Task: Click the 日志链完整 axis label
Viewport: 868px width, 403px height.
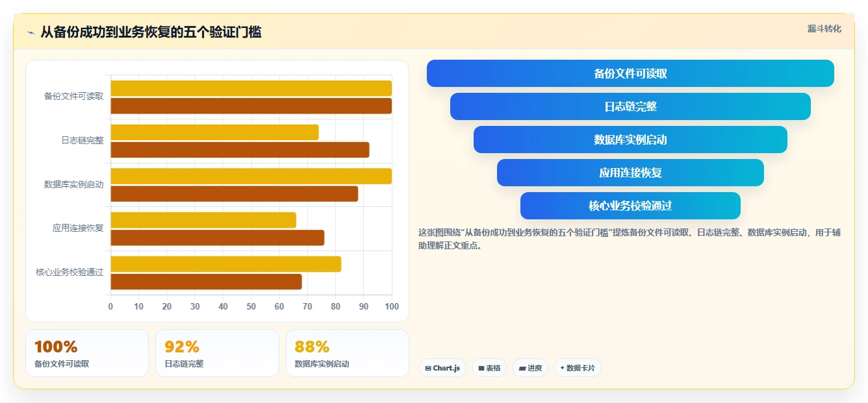Action: pos(82,140)
